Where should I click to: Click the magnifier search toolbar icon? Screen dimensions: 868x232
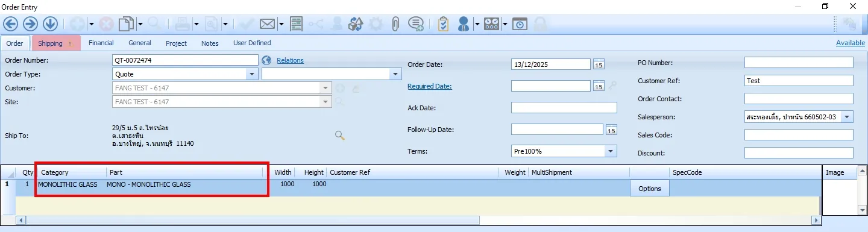(x=154, y=24)
